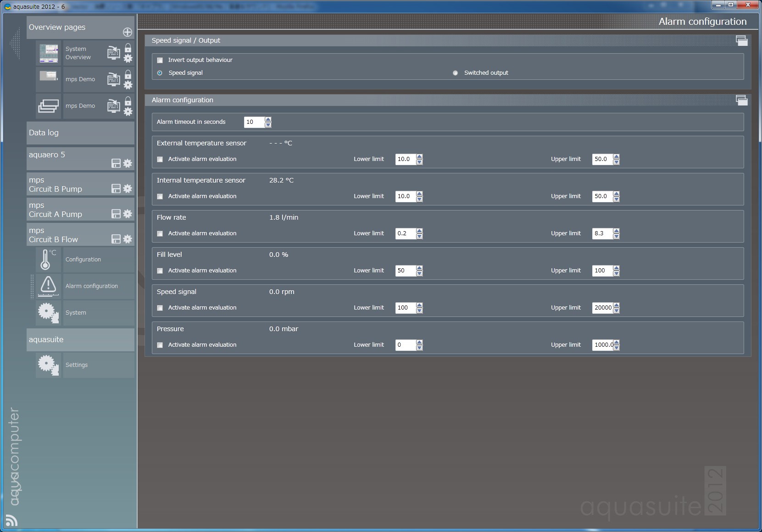Decrease Flow rate lower limit via down arrow
Viewport: 762px width, 532px height.
[x=419, y=236]
